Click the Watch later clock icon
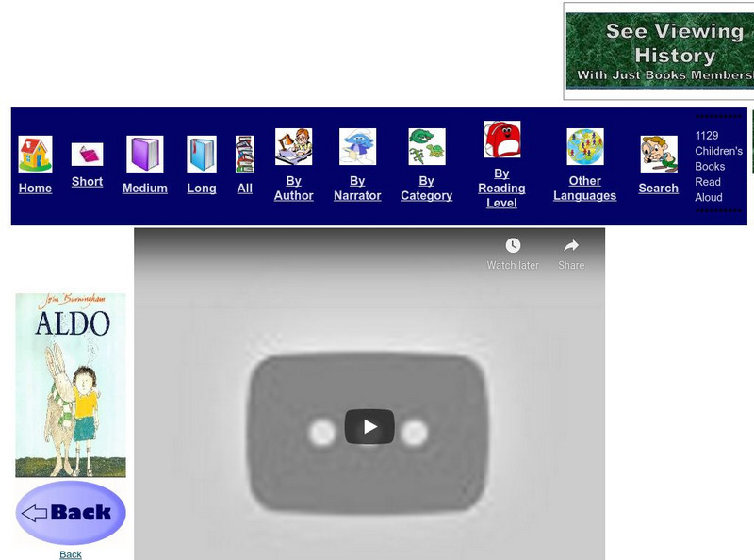The image size is (754, 560). point(513,245)
